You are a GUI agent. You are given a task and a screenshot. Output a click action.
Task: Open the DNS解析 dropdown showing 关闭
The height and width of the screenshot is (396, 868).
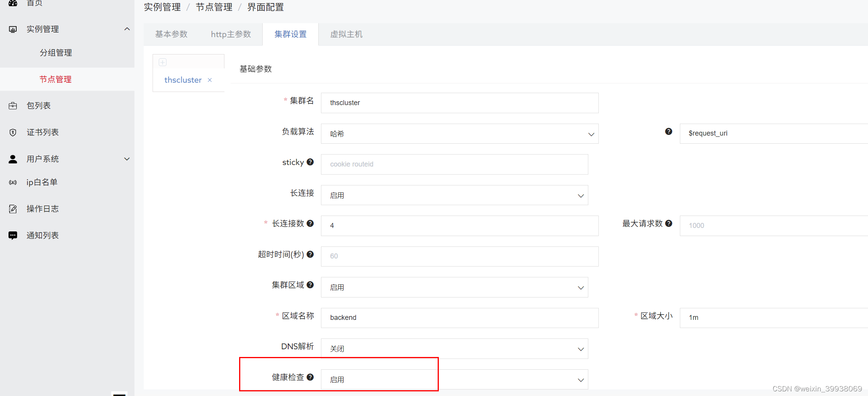coord(454,348)
